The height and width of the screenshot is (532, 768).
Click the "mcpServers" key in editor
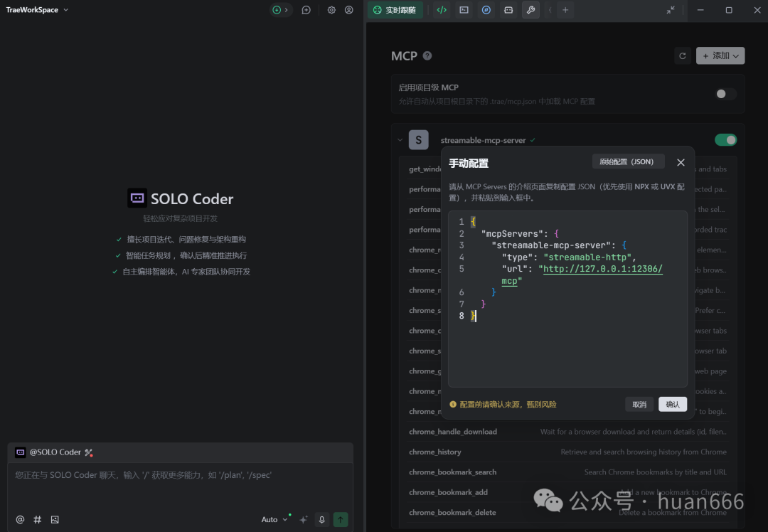pos(512,234)
